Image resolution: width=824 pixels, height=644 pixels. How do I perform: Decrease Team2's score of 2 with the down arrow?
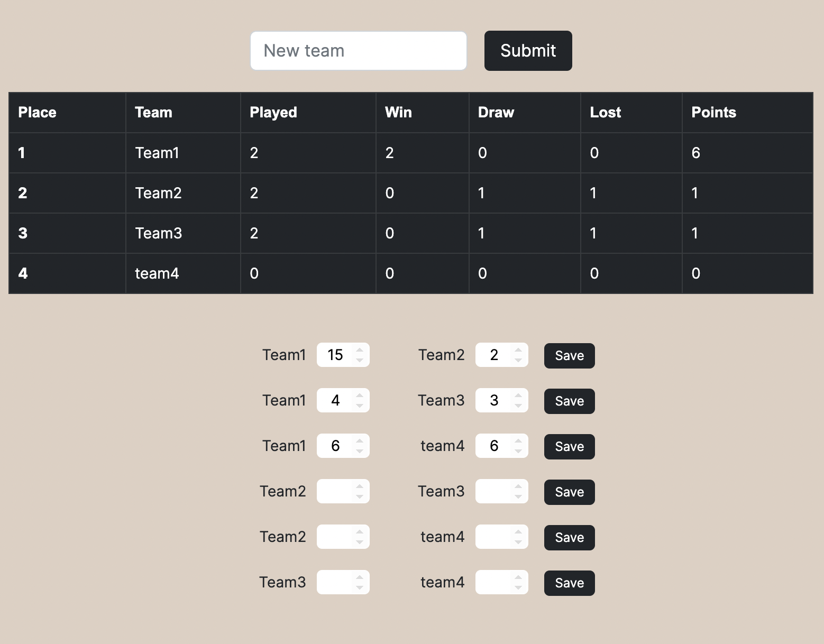click(518, 360)
